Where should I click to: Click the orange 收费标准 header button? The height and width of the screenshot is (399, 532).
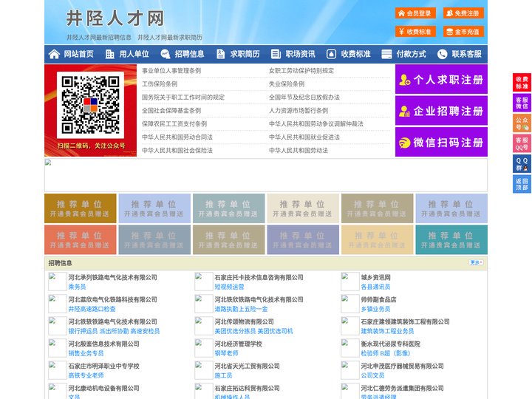pyautogui.click(x=415, y=32)
